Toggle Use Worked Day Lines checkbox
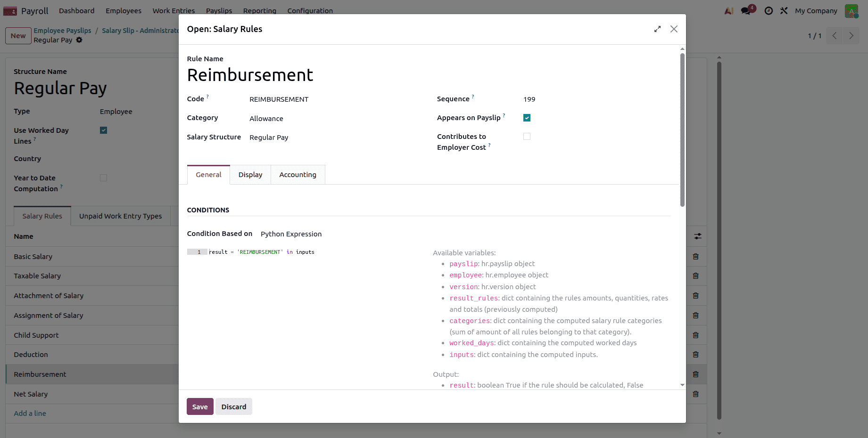 click(x=103, y=130)
